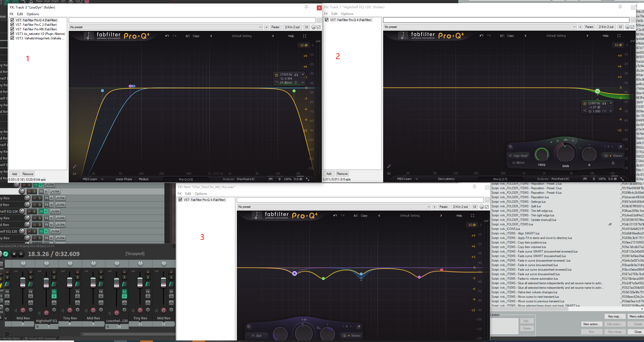Click Help in Track 7 Pro-Q 4
The image size is (644, 342).
pyautogui.click(x=606, y=36)
